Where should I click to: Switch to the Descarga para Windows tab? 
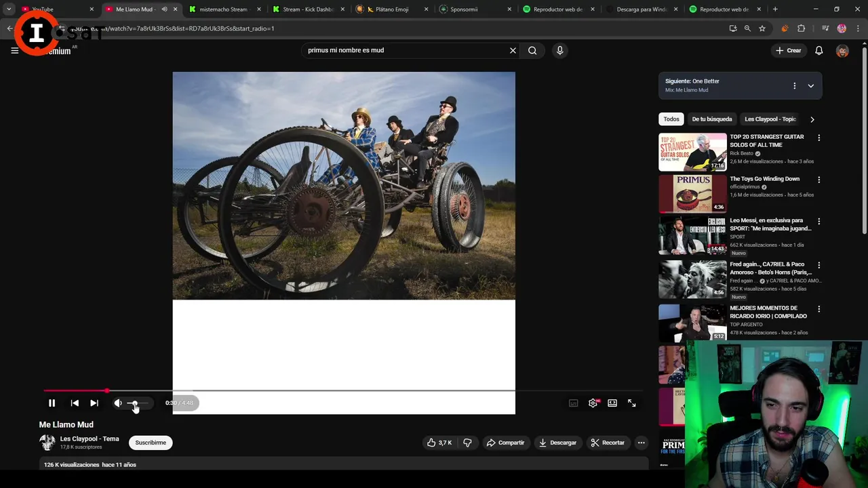642,9
